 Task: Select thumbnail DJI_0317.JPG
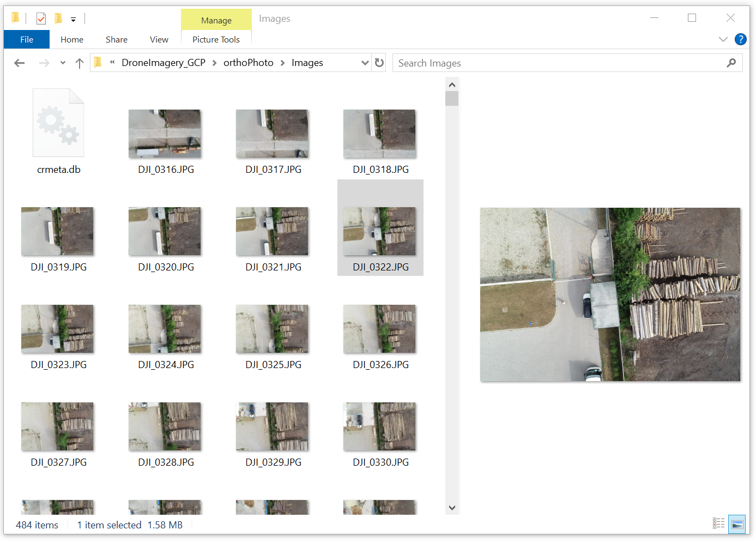272,134
